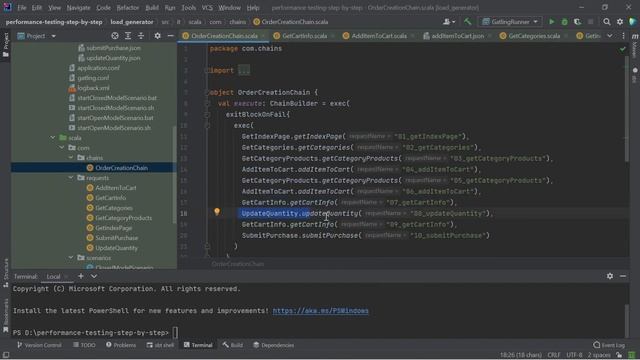Collapse the scala folder
This screenshot has height=360, width=640.
(x=53, y=138)
